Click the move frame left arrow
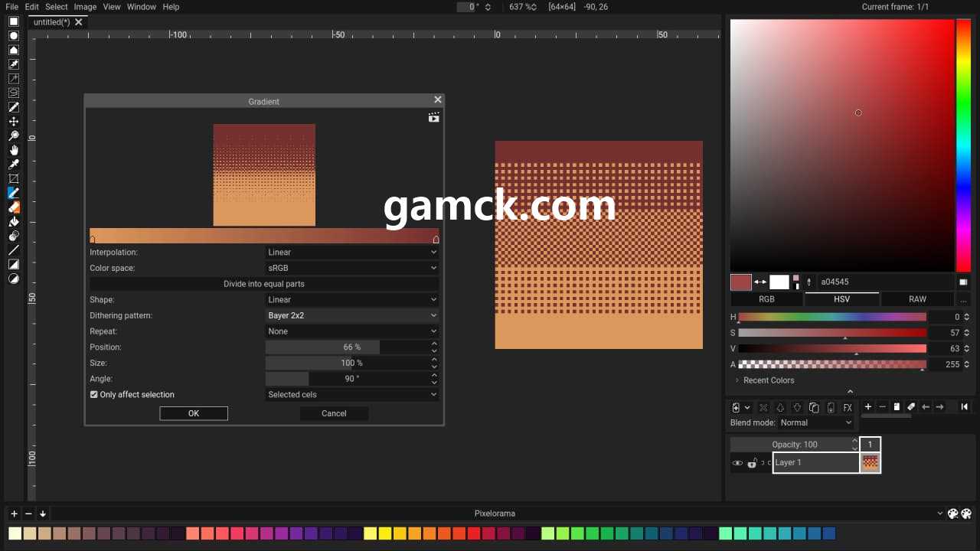Viewport: 980px width, 551px height. click(926, 407)
